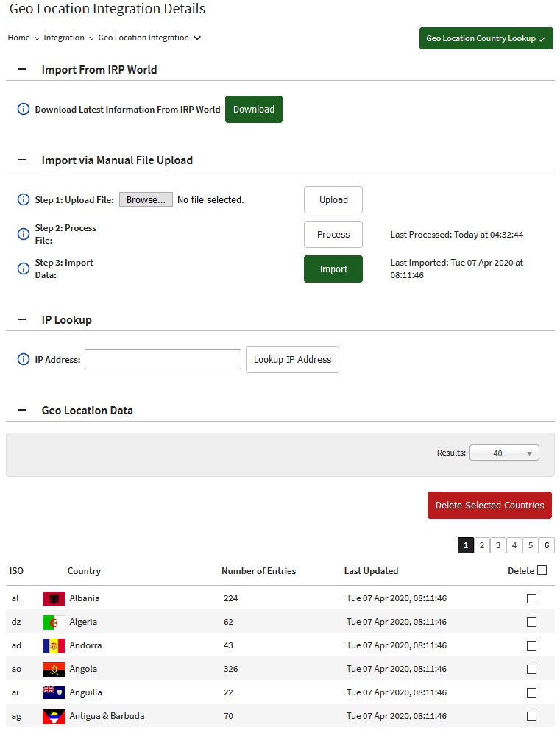Check the Delete box for Albania

[x=531, y=599]
